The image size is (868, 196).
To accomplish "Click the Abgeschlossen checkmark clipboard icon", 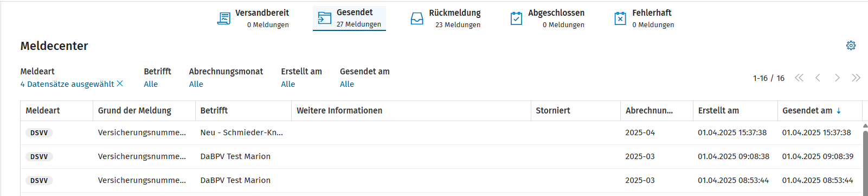I will click(516, 18).
